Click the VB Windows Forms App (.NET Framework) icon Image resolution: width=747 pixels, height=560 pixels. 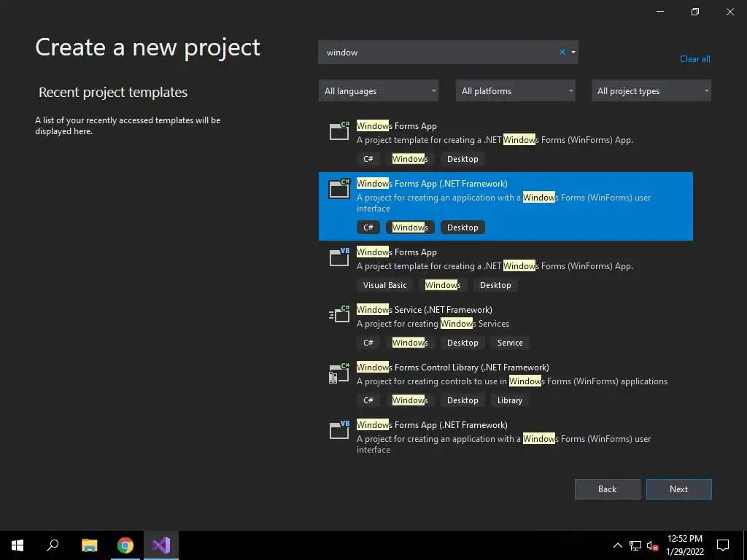[339, 429]
